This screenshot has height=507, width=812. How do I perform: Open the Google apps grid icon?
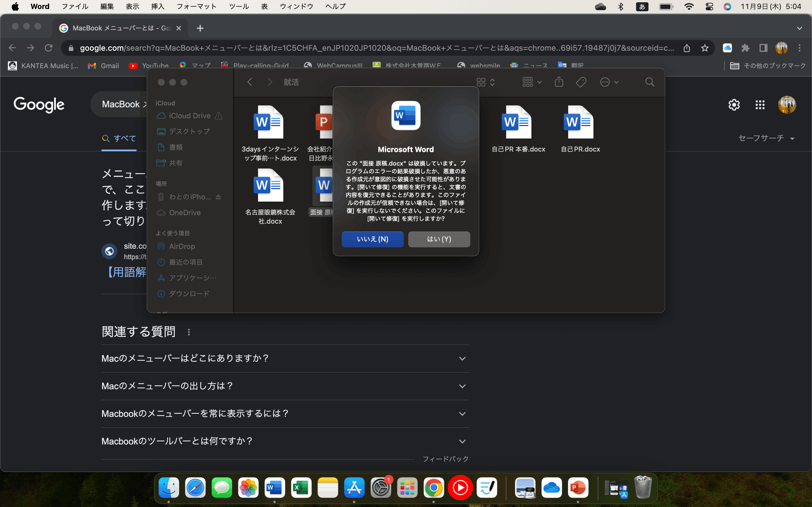pos(760,105)
